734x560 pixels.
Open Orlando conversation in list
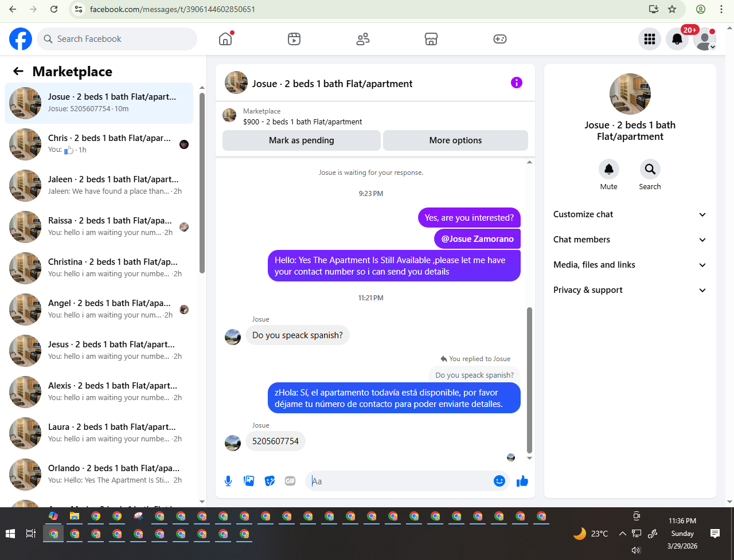pyautogui.click(x=99, y=474)
